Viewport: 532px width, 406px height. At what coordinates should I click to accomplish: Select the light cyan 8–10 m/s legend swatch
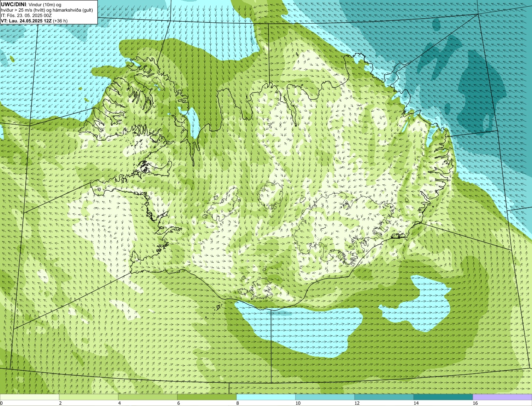tap(266, 397)
